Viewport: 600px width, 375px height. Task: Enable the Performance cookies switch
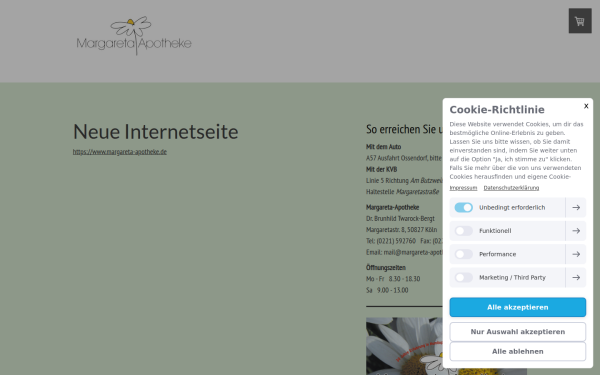pos(463,254)
